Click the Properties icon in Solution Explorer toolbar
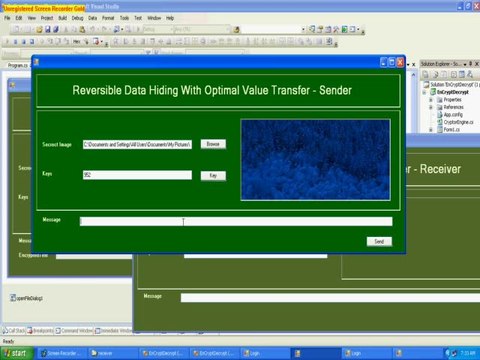Image resolution: width=480 pixels, height=360 pixels. (426, 74)
